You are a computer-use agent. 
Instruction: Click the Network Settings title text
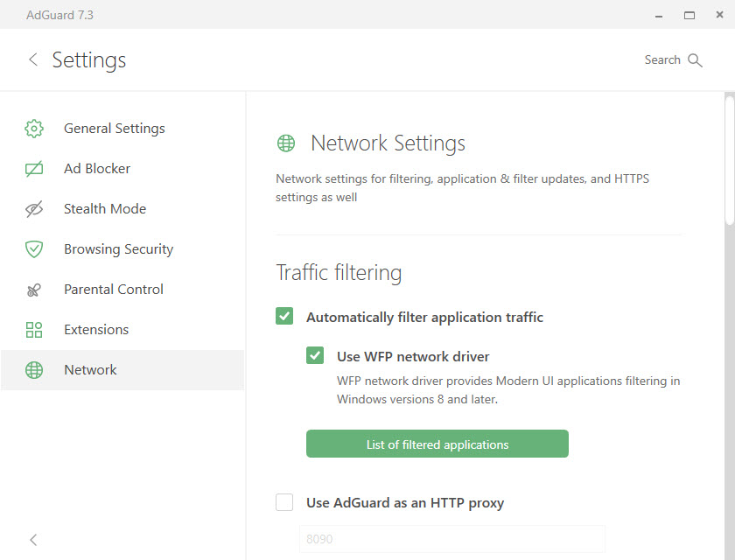[388, 143]
